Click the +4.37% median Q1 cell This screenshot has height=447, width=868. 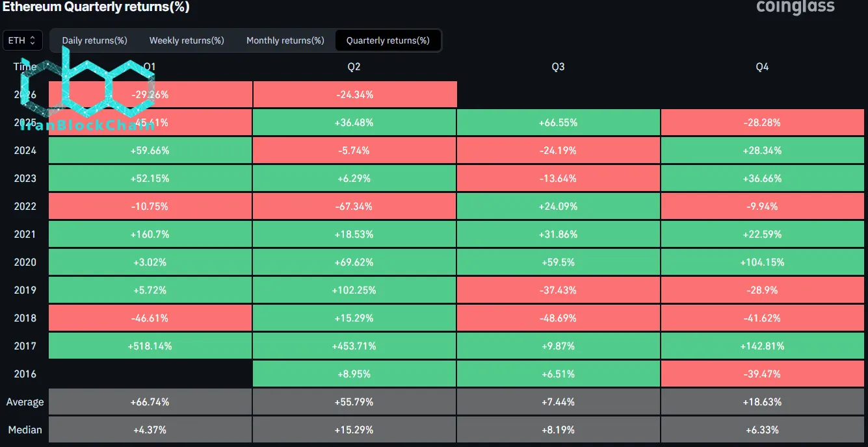150,429
